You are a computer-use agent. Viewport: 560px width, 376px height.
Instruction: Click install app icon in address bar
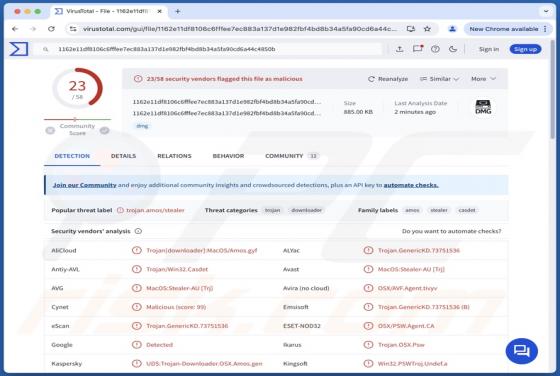click(x=411, y=29)
